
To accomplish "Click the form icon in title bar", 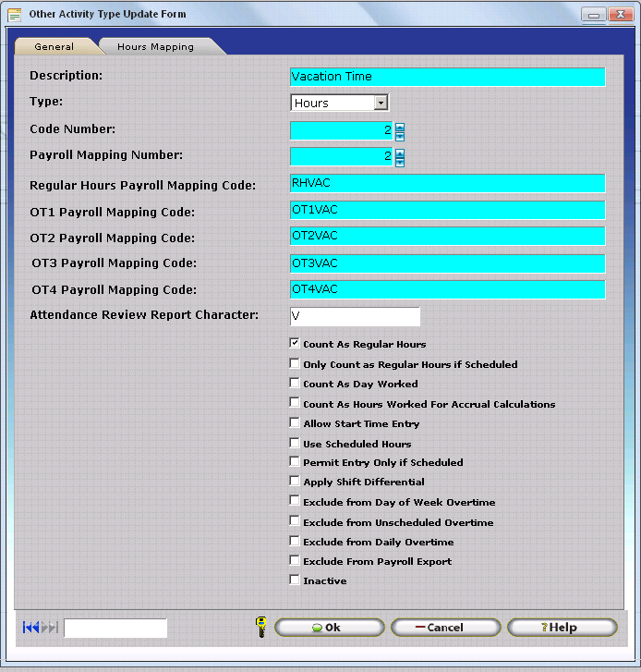I will click(x=15, y=15).
